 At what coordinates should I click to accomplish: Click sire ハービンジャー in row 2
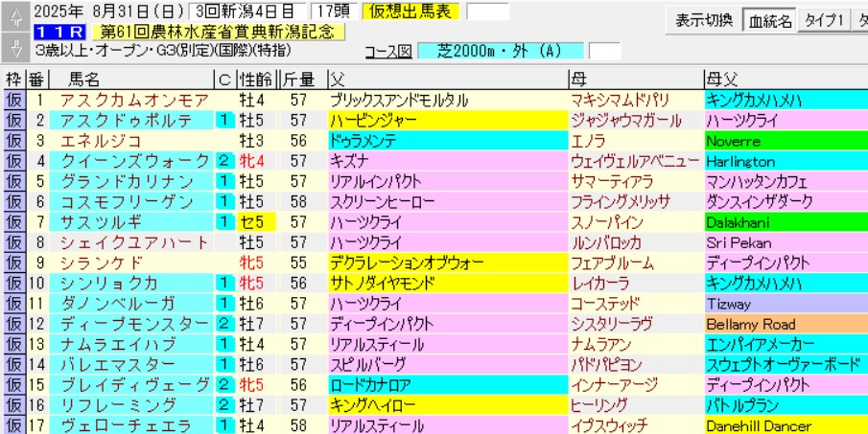(x=374, y=121)
